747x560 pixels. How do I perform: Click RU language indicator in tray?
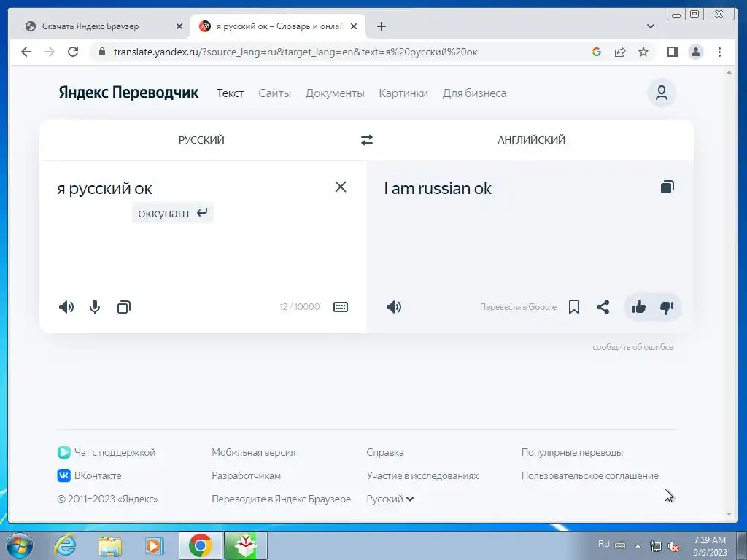pos(603,544)
